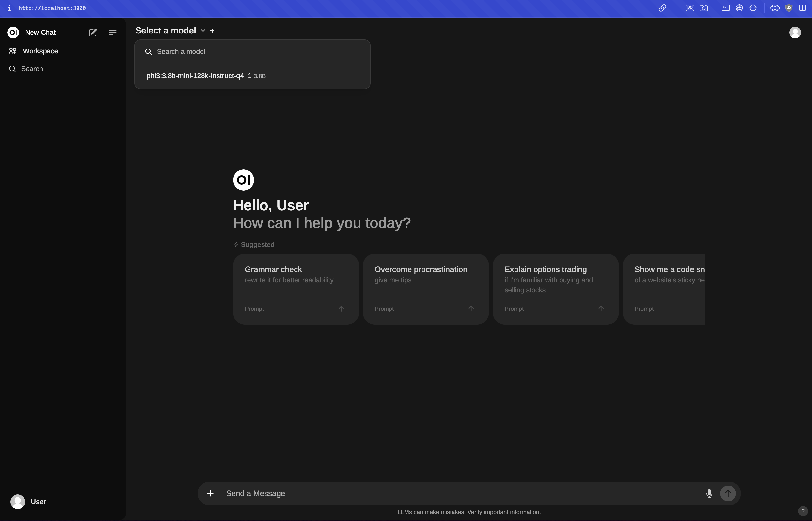Click the copy link icon in address bar
812x521 pixels.
tap(662, 8)
